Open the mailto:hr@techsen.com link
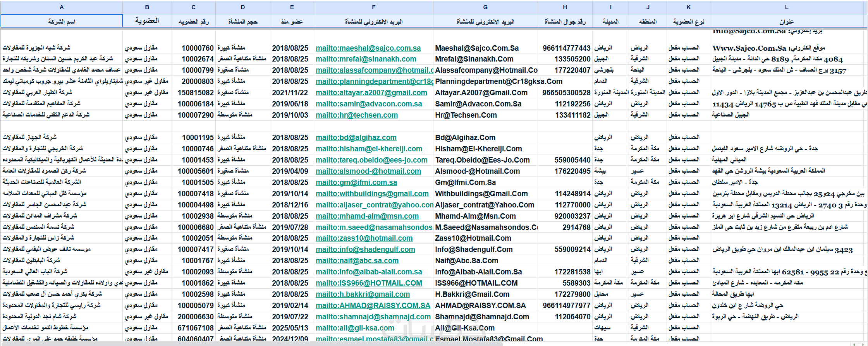The height and width of the screenshot is (346, 868). click(x=357, y=115)
